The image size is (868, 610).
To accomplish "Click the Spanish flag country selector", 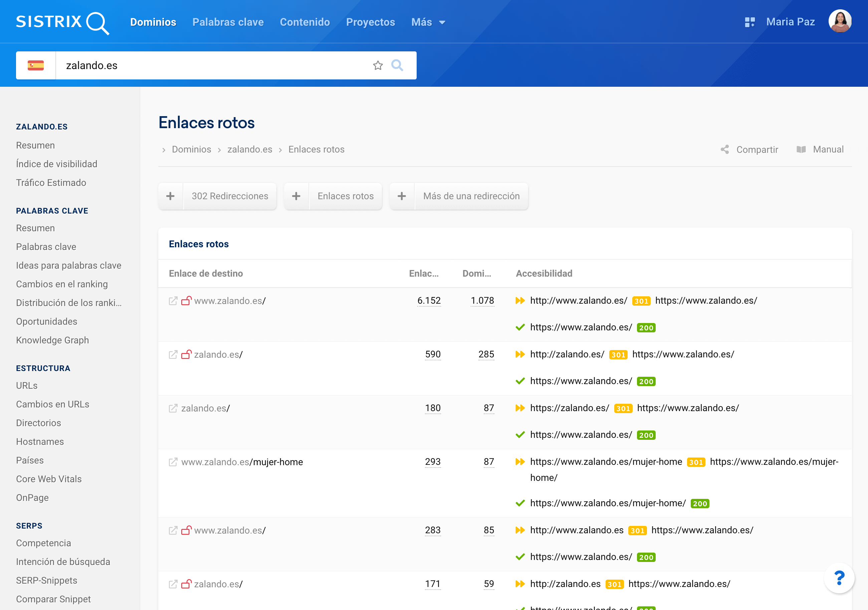I will click(36, 65).
